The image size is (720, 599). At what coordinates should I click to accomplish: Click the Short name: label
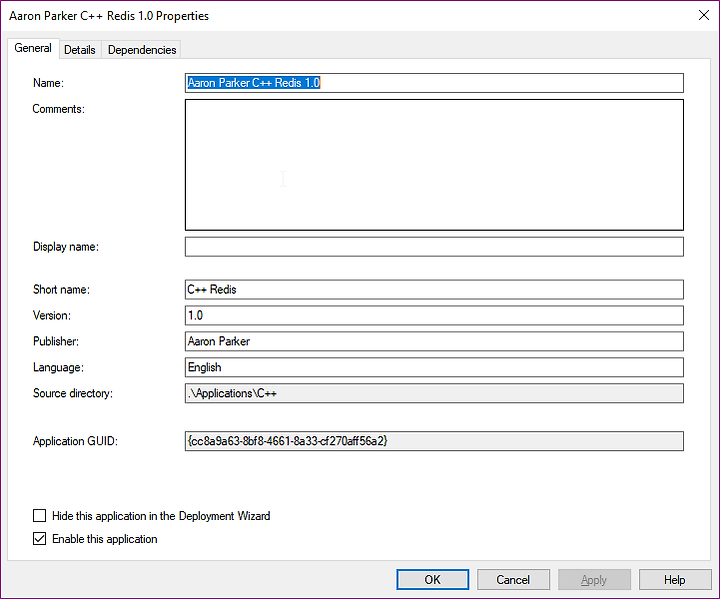click(x=61, y=290)
